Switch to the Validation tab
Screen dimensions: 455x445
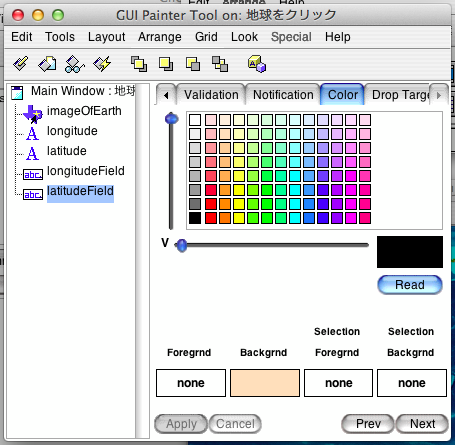tap(211, 95)
